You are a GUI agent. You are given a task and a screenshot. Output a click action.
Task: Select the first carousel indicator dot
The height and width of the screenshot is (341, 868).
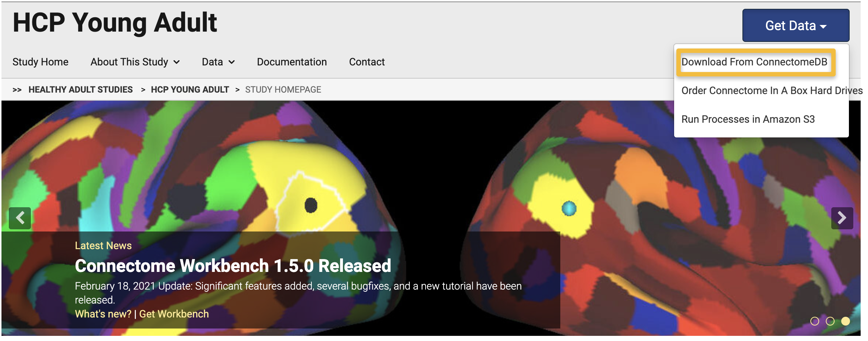click(814, 321)
